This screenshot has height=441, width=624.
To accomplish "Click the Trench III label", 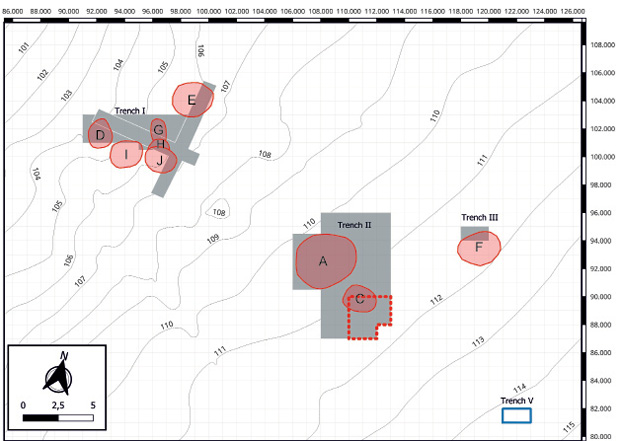I will [479, 217].
